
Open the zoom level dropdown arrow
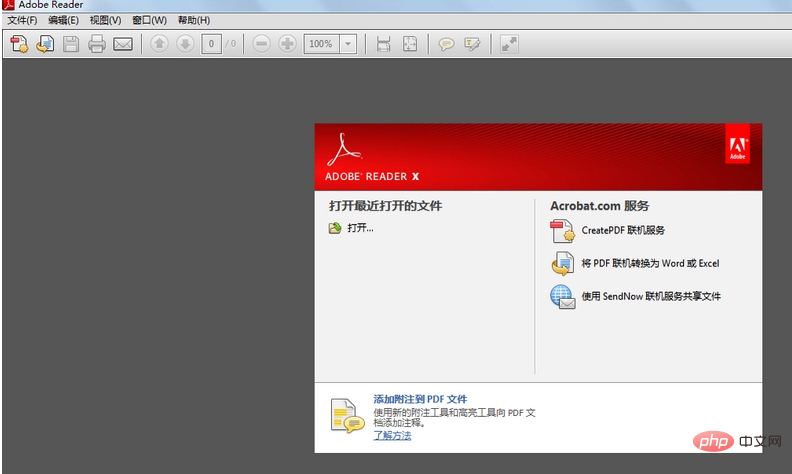click(x=348, y=44)
